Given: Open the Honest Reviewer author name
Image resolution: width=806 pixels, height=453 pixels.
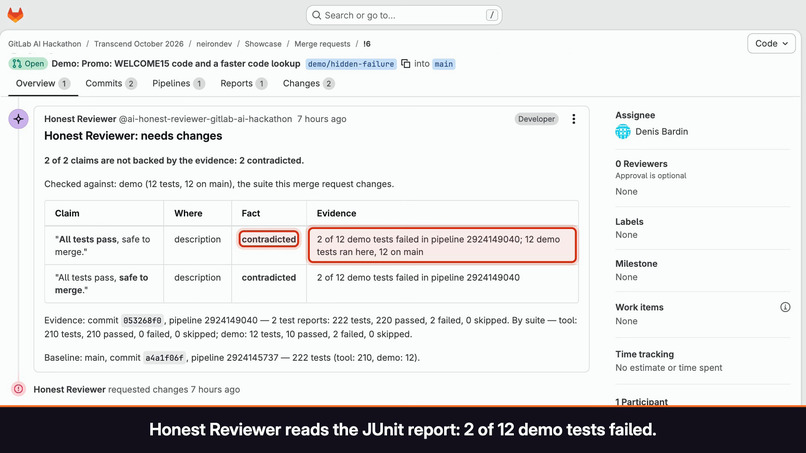Looking at the screenshot, I should pyautogui.click(x=80, y=119).
